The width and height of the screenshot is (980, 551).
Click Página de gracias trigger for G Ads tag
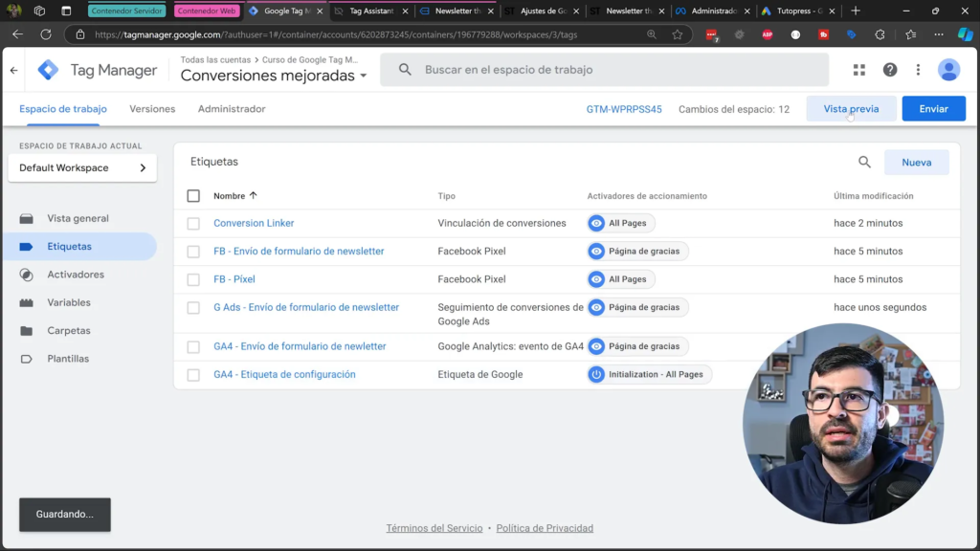(637, 307)
